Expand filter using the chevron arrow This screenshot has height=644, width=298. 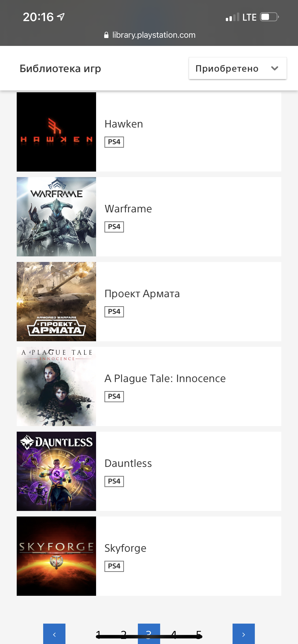275,68
